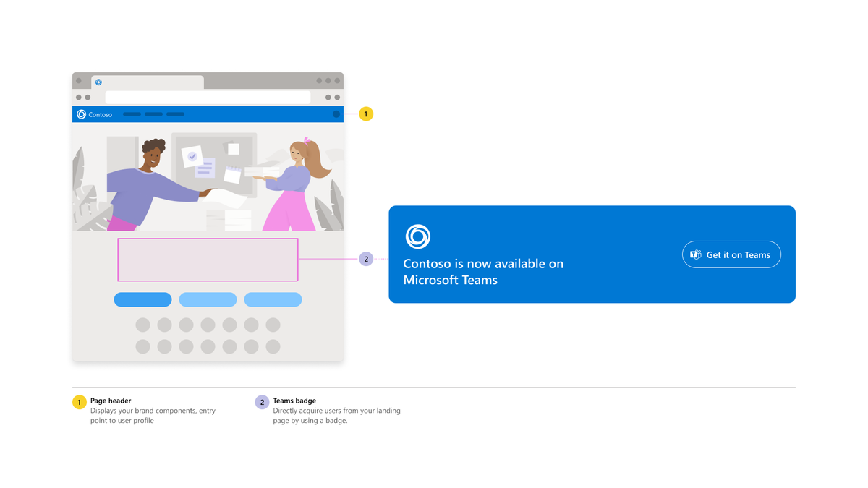Open the user profile circle in the page header
Image resolution: width=868 pixels, height=488 pixels.
tap(336, 114)
